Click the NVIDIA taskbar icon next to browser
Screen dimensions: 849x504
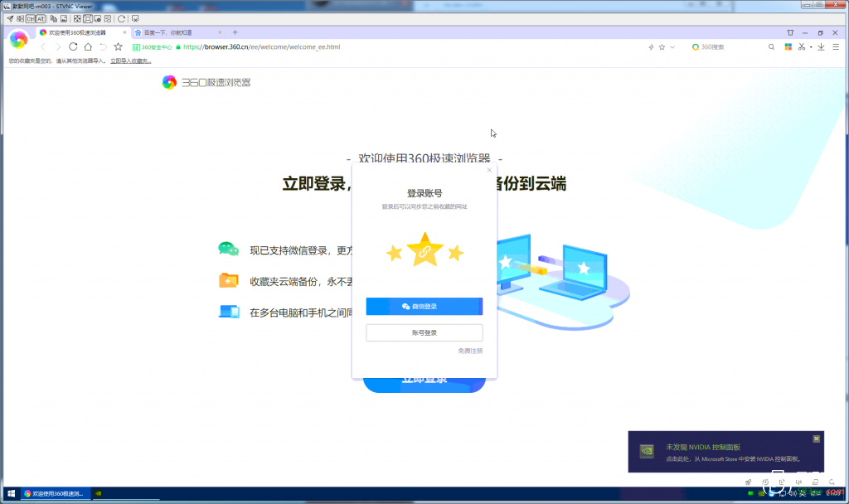(99, 493)
